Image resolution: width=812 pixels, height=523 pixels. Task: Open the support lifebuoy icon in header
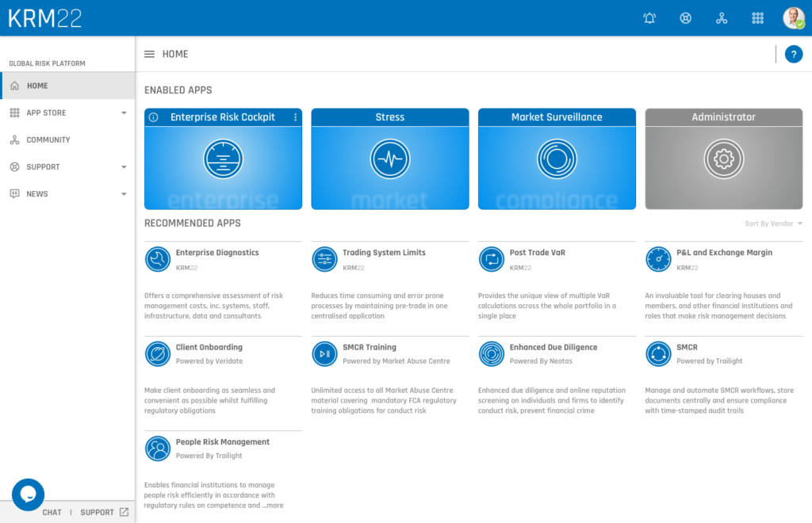click(686, 18)
